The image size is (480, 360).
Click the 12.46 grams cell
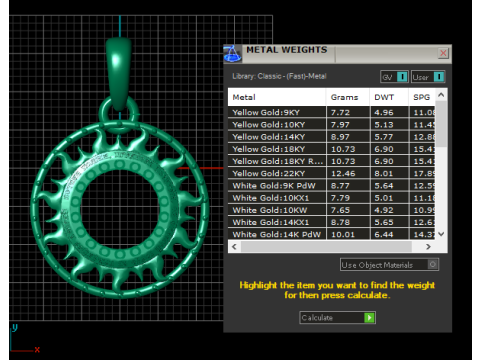click(x=348, y=173)
